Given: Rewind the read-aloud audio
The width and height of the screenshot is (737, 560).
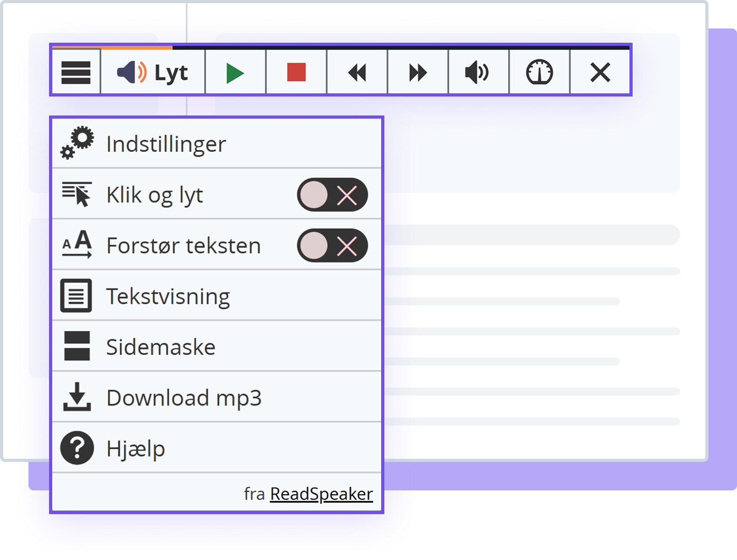Looking at the screenshot, I should pyautogui.click(x=356, y=72).
